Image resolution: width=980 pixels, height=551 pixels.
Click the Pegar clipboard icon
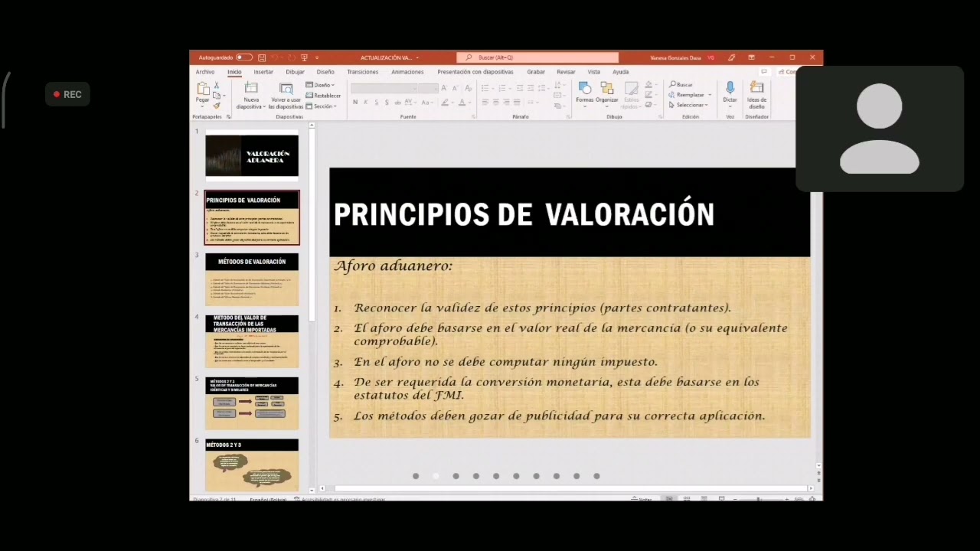203,89
